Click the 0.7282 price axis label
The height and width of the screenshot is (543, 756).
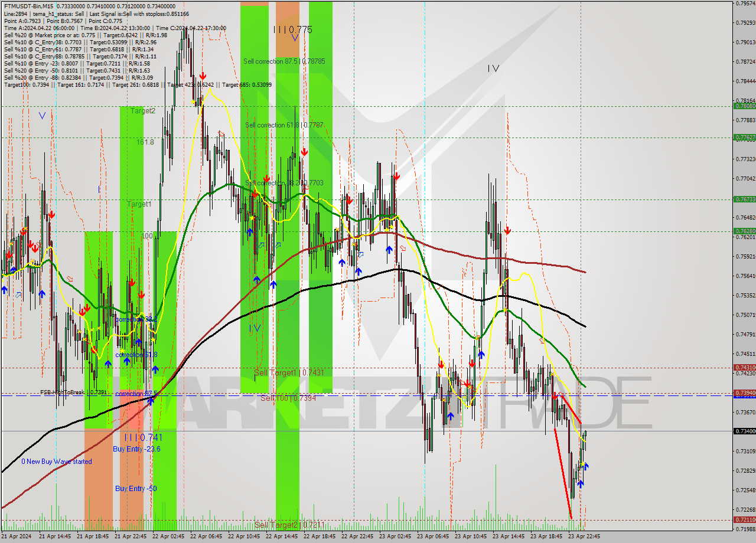[x=745, y=470]
